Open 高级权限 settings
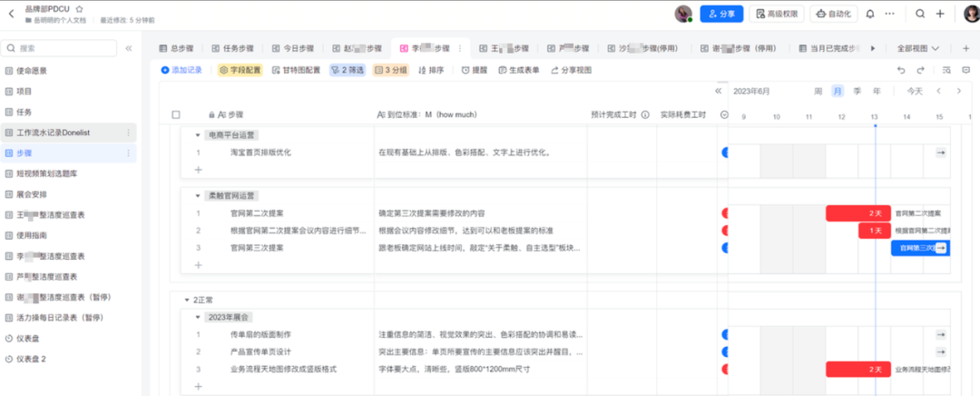Viewport: 980px width, 396px height. (777, 14)
